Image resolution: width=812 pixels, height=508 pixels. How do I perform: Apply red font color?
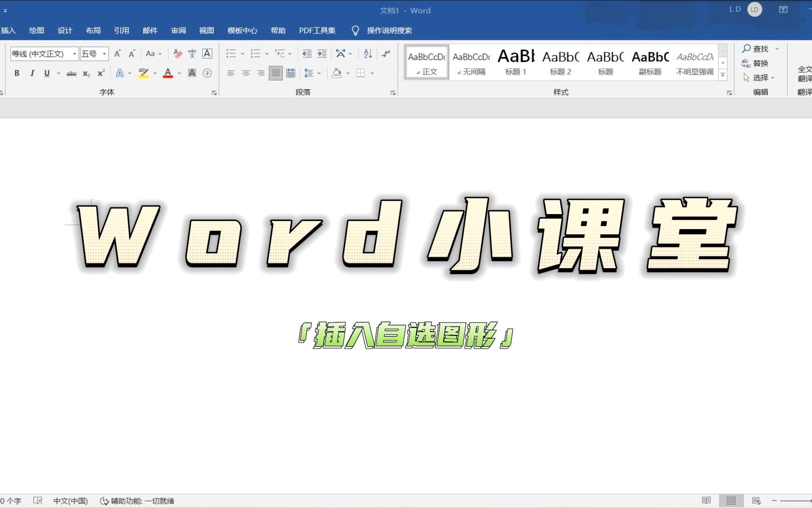click(x=168, y=73)
